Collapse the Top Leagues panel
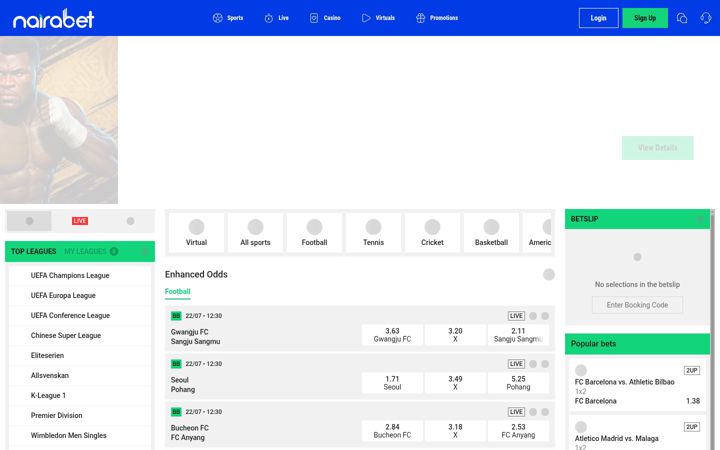Viewport: 720px width, 450px height. click(x=145, y=251)
